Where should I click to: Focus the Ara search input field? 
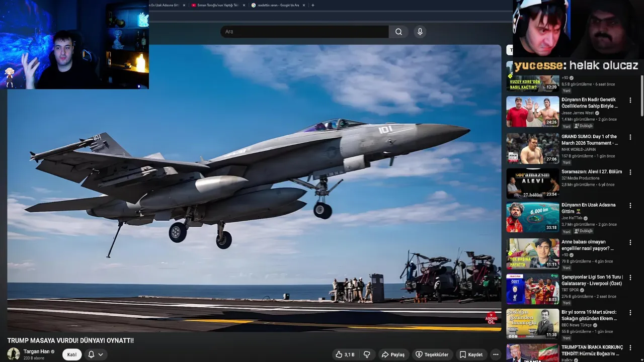click(x=304, y=32)
